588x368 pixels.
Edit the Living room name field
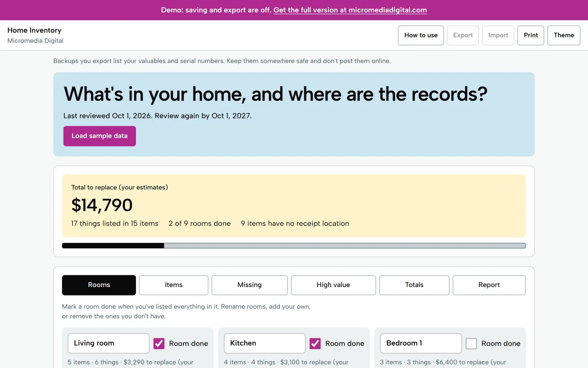point(108,343)
